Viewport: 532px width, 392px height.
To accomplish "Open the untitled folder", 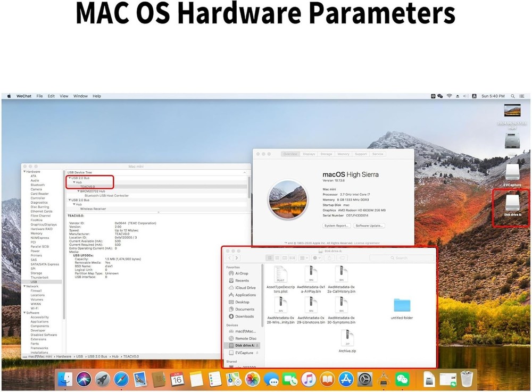I will pyautogui.click(x=402, y=307).
